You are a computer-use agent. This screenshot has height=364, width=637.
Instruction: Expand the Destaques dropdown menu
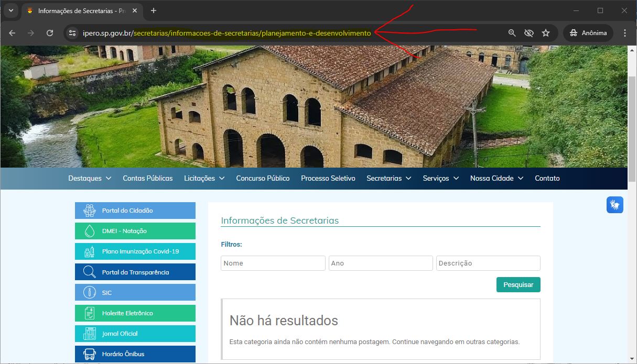click(90, 178)
